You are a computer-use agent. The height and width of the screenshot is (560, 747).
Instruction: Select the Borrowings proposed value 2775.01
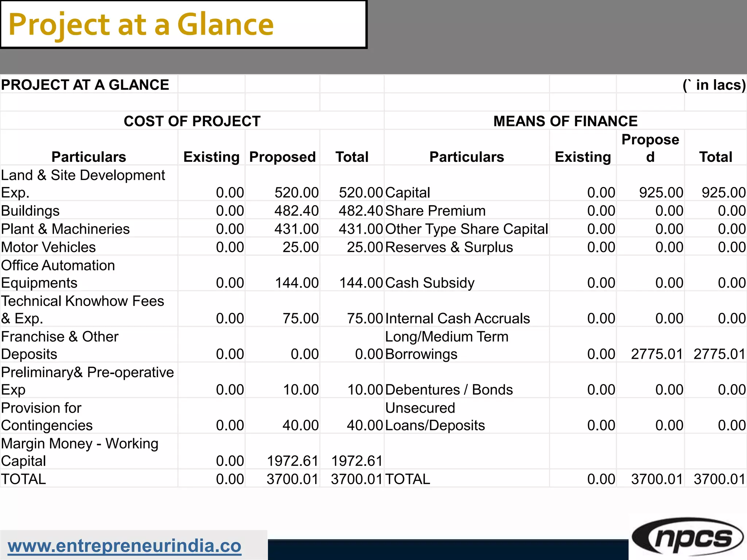pyautogui.click(x=657, y=354)
